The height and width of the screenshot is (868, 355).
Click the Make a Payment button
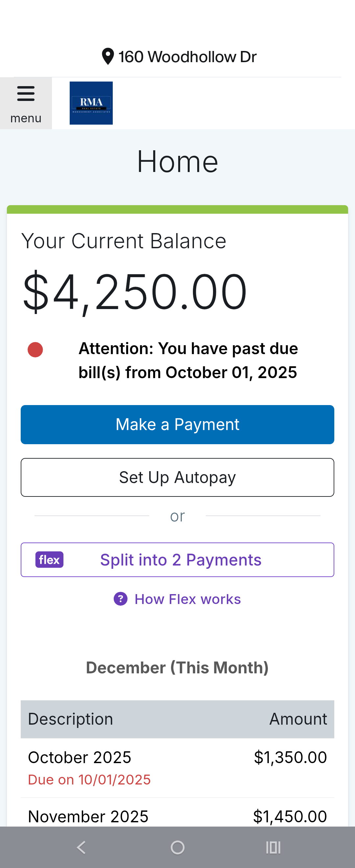(177, 424)
